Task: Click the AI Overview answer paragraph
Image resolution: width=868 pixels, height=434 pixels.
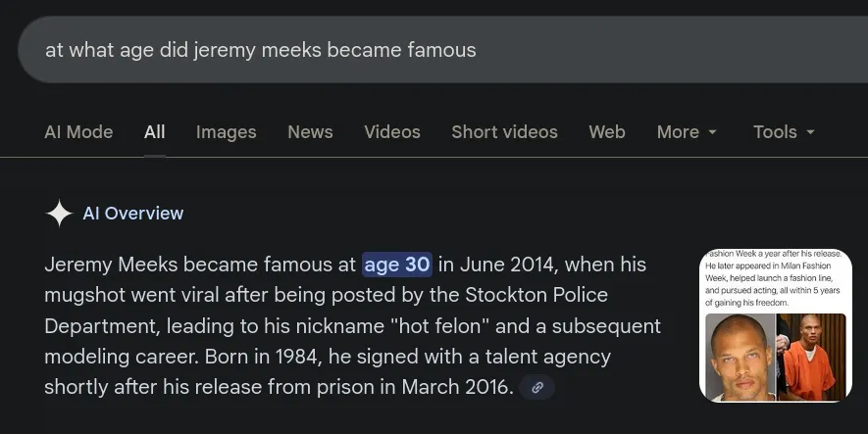Action: (343, 325)
